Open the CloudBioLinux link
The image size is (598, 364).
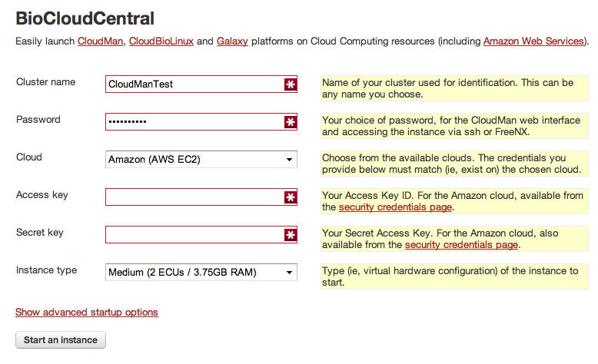click(x=161, y=41)
